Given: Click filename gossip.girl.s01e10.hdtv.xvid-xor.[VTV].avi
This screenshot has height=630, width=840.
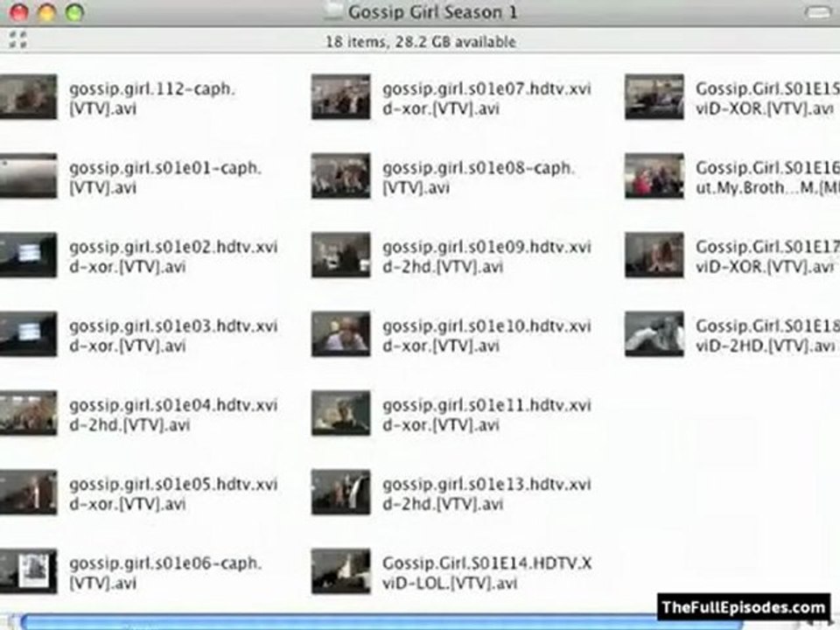Looking at the screenshot, I should 486,336.
